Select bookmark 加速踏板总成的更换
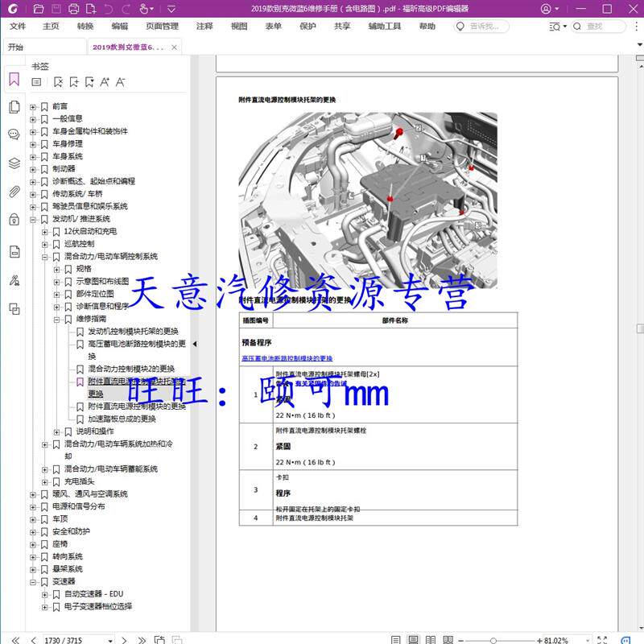The height and width of the screenshot is (644, 644). pyautogui.click(x=122, y=419)
